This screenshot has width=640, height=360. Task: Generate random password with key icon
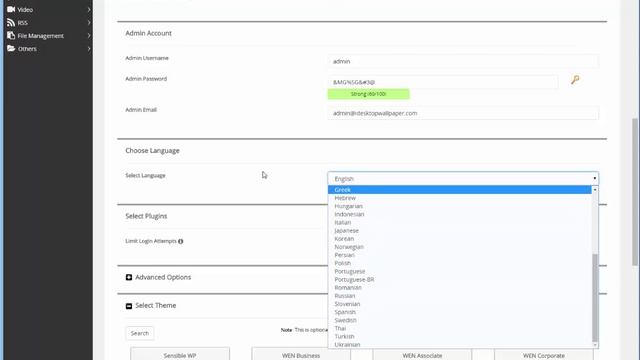pyautogui.click(x=575, y=80)
